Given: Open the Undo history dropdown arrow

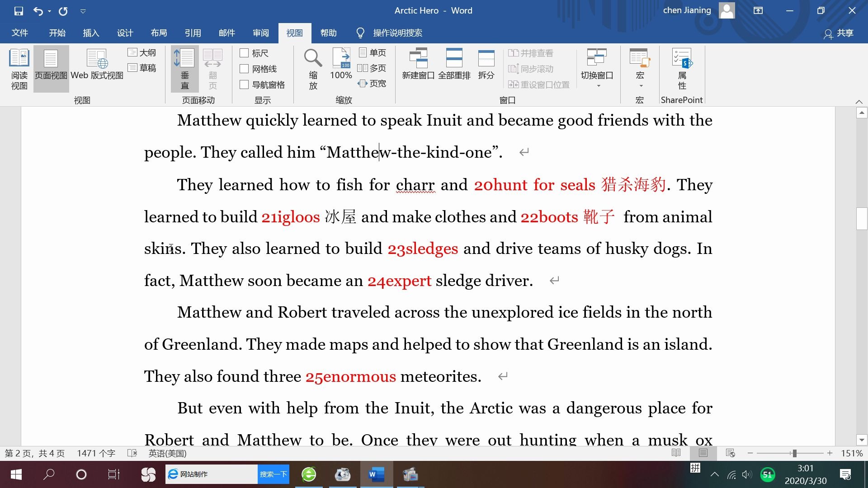Looking at the screenshot, I should point(49,11).
